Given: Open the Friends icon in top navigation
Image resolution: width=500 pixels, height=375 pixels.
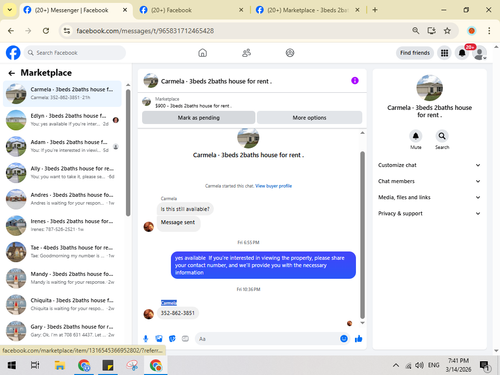Looking at the screenshot, I should coord(246,53).
